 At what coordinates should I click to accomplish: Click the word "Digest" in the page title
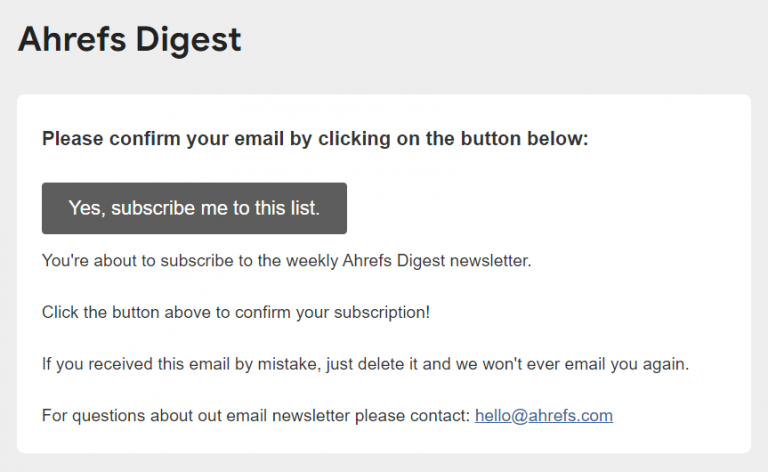(188, 41)
